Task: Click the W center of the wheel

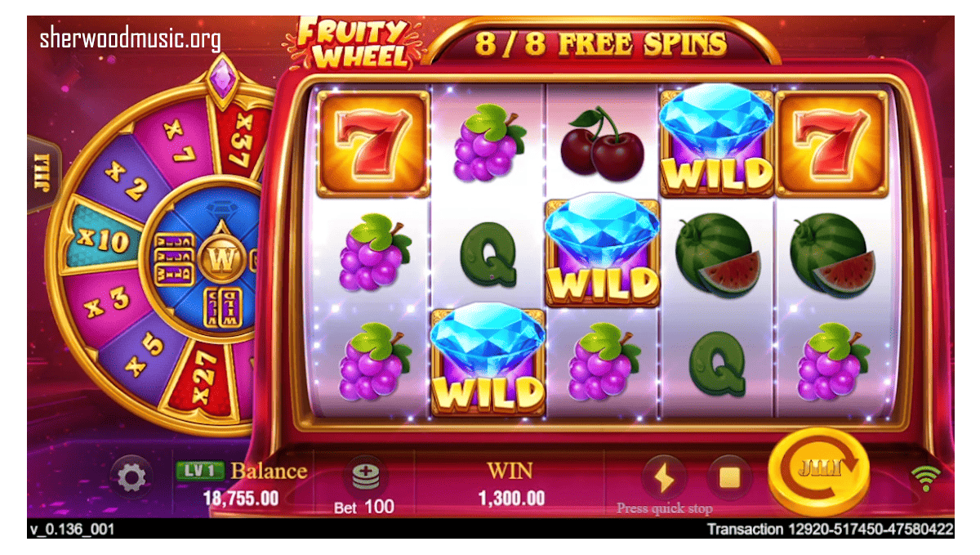Action: pyautogui.click(x=219, y=260)
